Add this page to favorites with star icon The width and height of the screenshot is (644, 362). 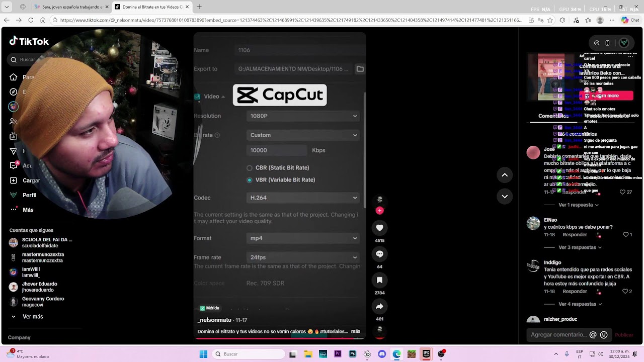coord(550,20)
